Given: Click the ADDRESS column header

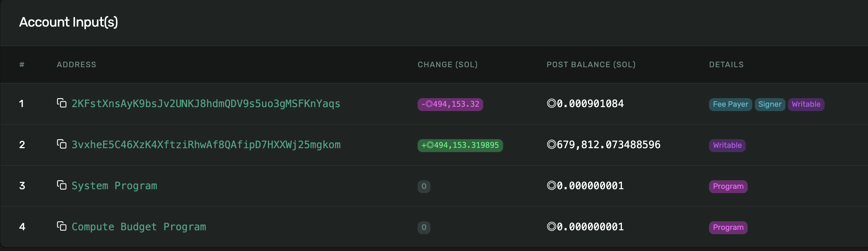Looking at the screenshot, I should (77, 65).
